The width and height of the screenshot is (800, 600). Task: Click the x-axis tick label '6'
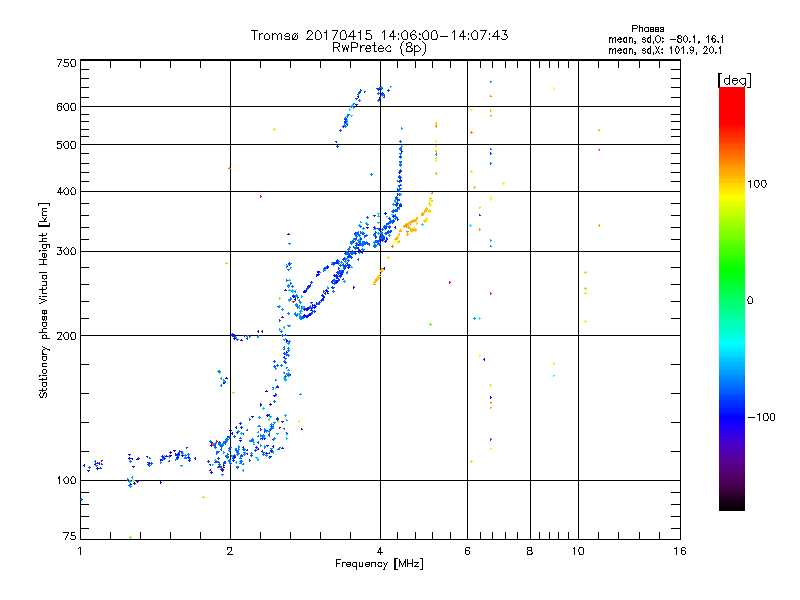tap(467, 551)
